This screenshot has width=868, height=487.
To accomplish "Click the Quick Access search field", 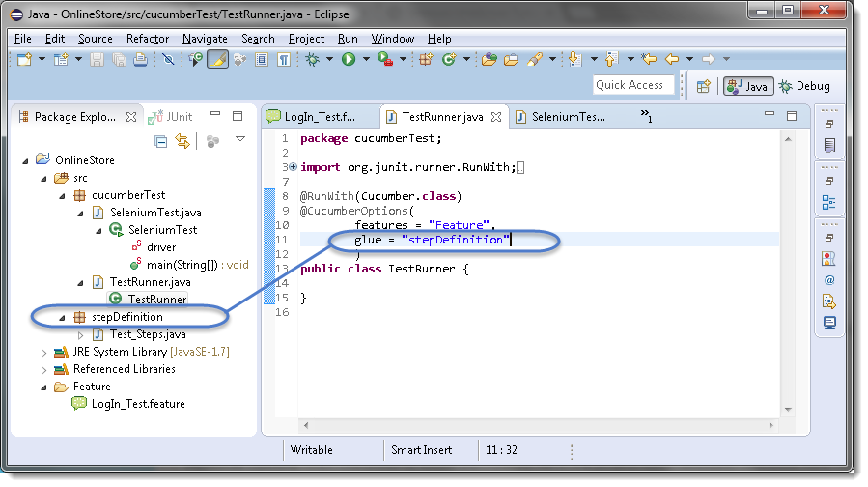I will 633,85.
